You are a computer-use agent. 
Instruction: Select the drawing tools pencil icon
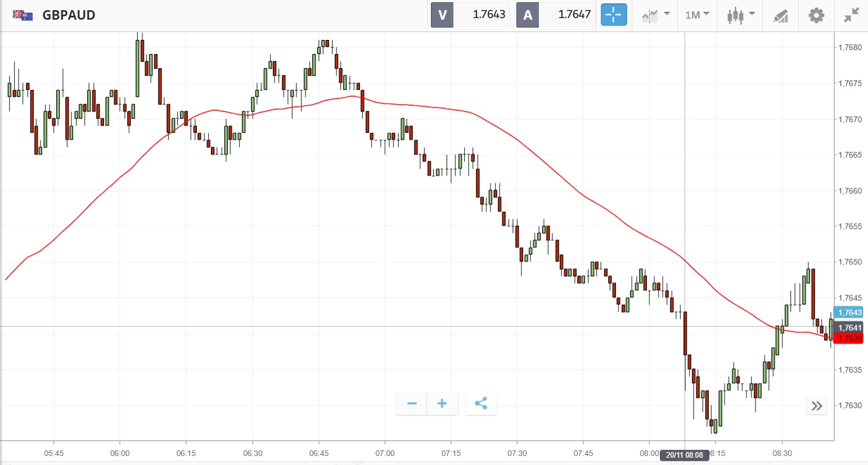781,16
